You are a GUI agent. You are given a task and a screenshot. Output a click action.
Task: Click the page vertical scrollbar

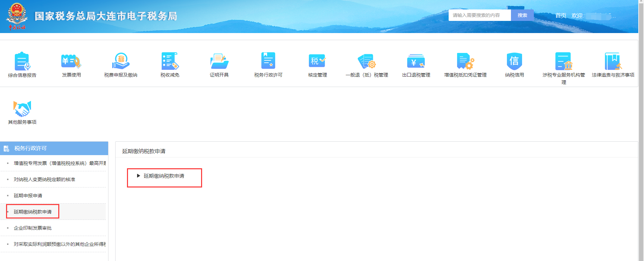(641, 130)
